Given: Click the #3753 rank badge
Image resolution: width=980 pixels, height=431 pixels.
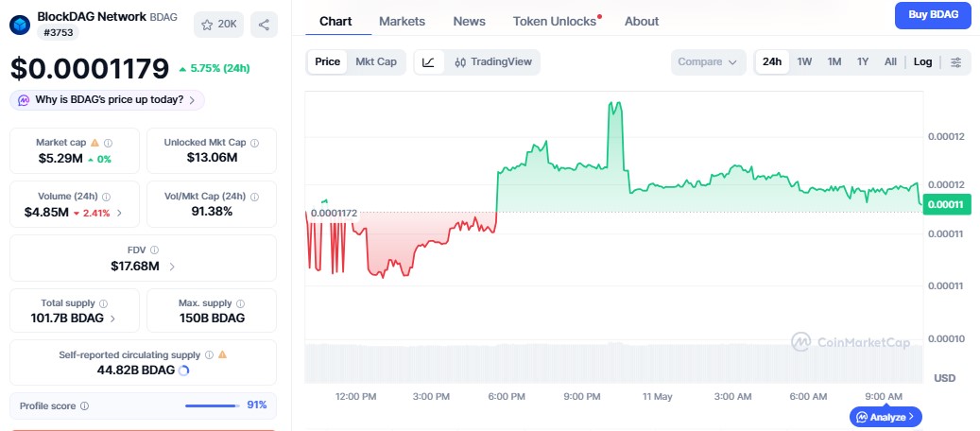Looking at the screenshot, I should (58, 32).
